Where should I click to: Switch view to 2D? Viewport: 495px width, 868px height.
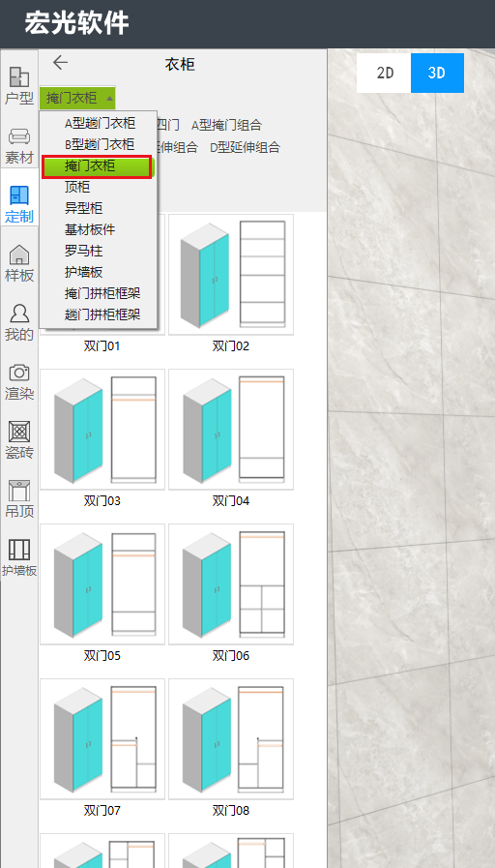(x=385, y=73)
